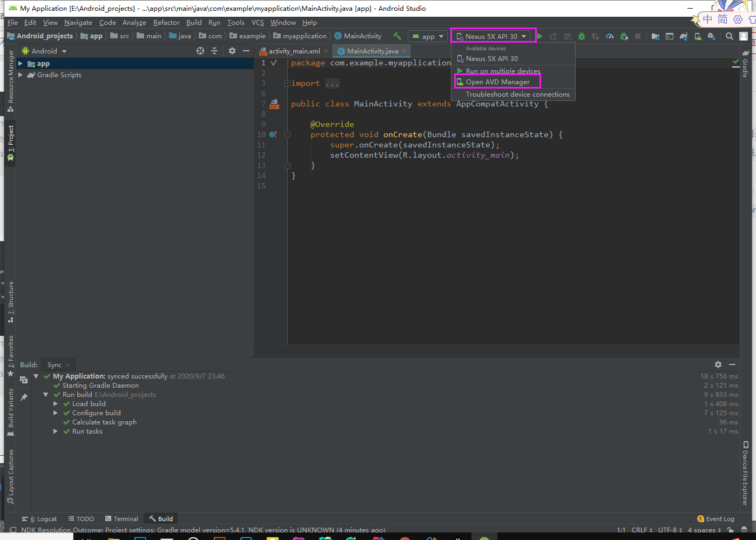This screenshot has height=540, width=756.
Task: Switch to activity_main.xml editor tab
Action: (x=294, y=51)
